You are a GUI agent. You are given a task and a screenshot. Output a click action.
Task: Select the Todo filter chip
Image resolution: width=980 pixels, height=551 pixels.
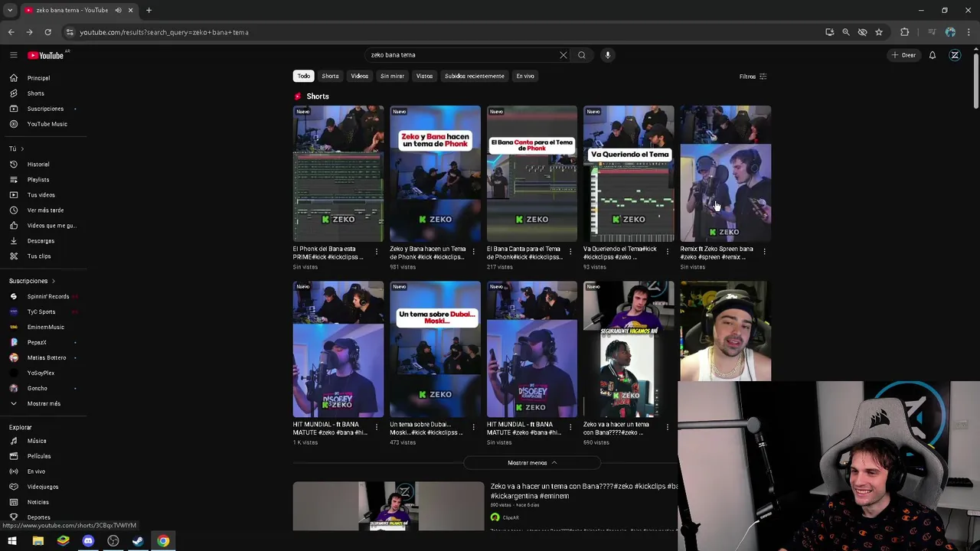click(304, 76)
